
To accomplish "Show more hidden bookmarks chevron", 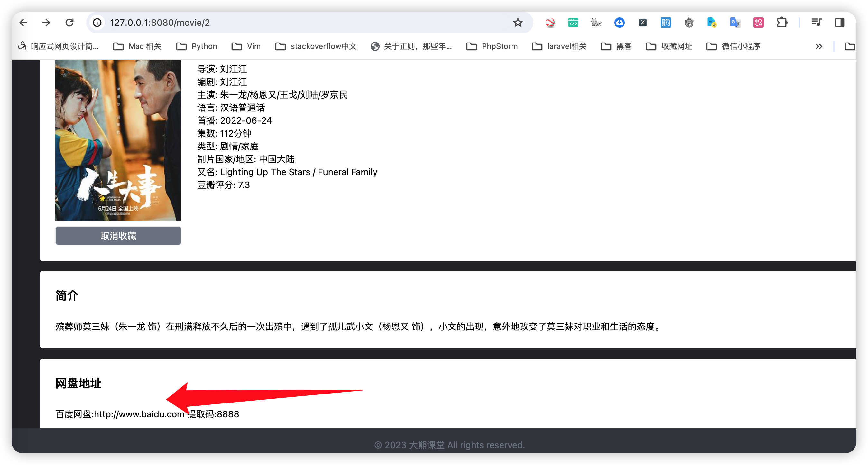I will tap(819, 47).
